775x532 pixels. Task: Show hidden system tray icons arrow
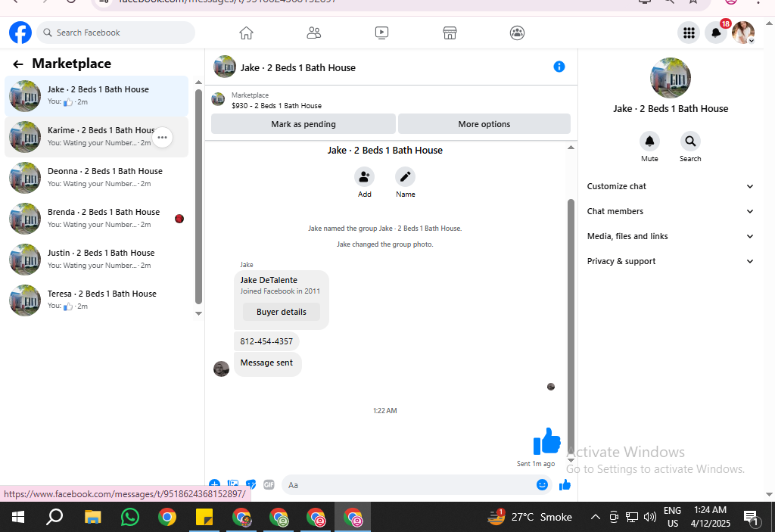(x=596, y=517)
